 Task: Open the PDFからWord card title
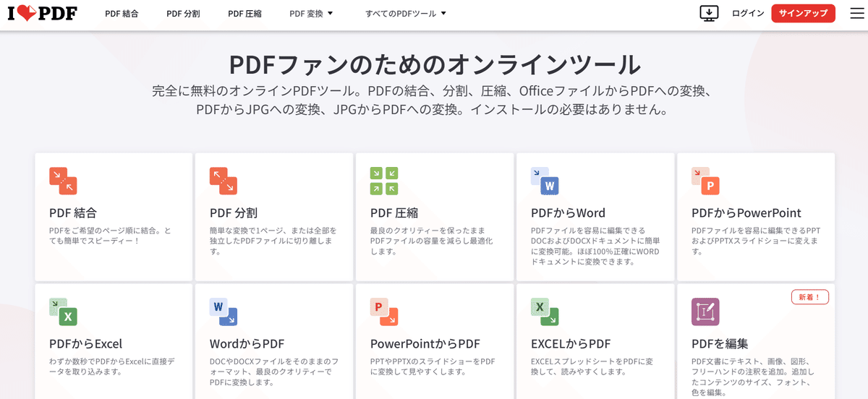[x=568, y=213]
